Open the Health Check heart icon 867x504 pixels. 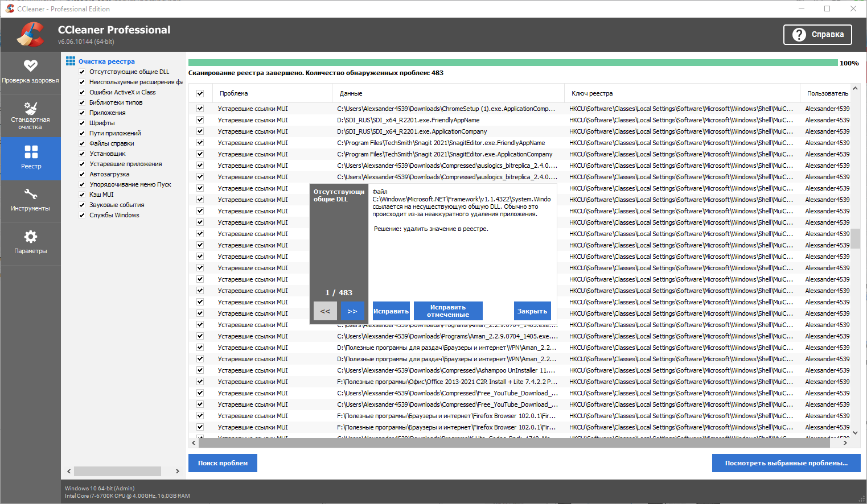[31, 66]
